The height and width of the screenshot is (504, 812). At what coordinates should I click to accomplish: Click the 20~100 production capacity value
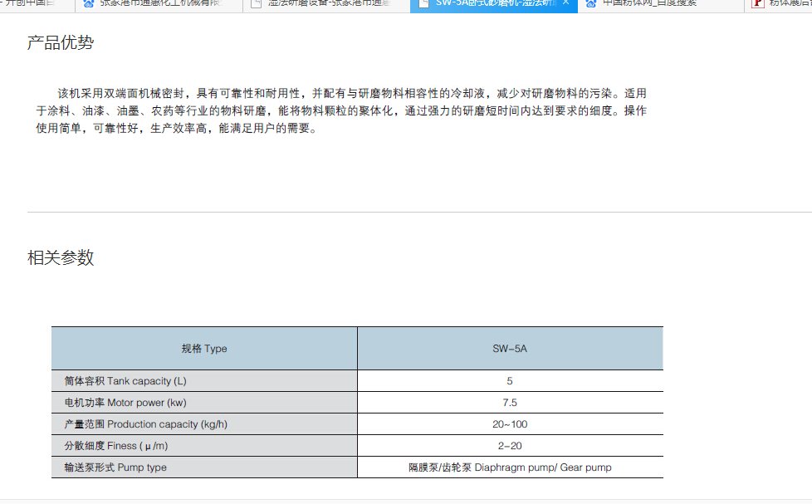tap(510, 424)
